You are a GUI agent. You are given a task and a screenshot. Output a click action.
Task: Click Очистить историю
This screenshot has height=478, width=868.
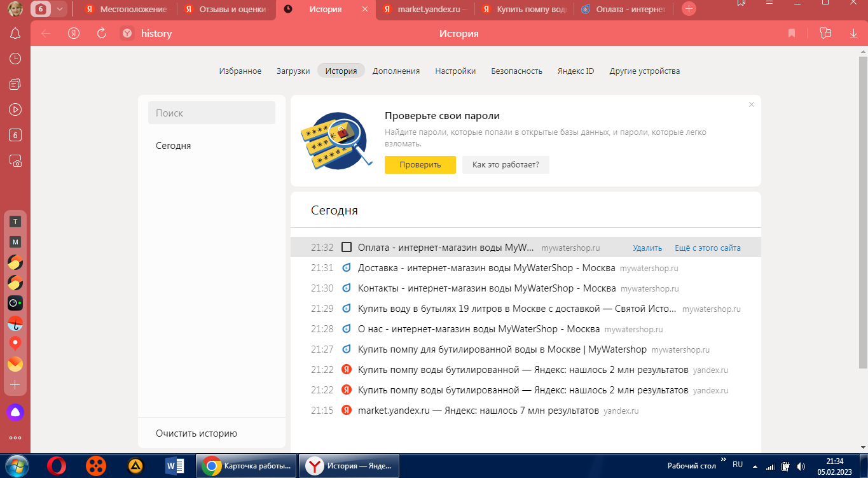pyautogui.click(x=196, y=433)
